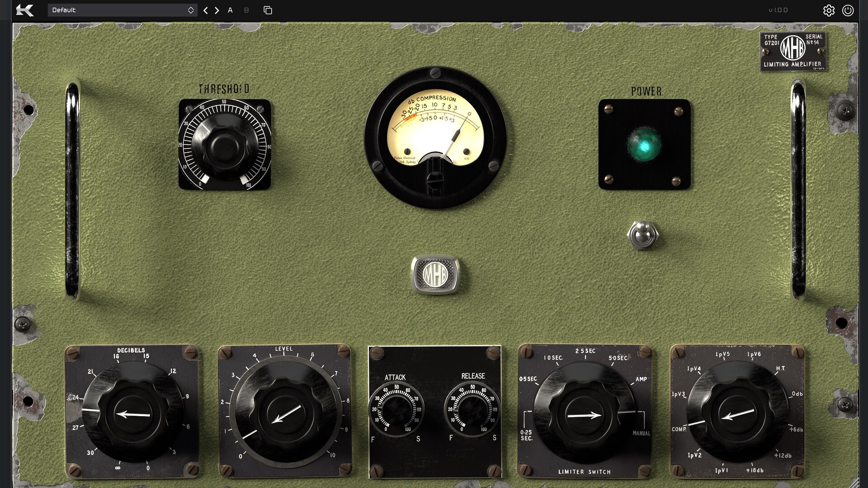This screenshot has width=868, height=488.
Task: Click DECIBELS label above knob
Action: (x=131, y=350)
